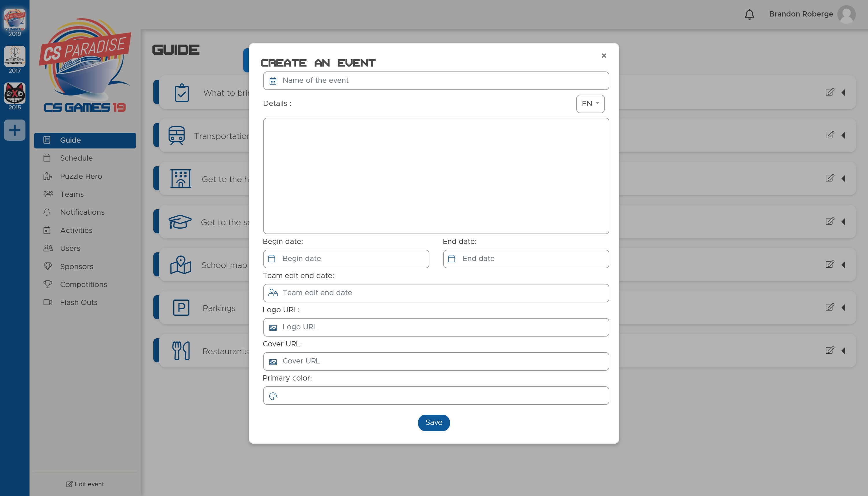Click the hotel building icon

181,179
